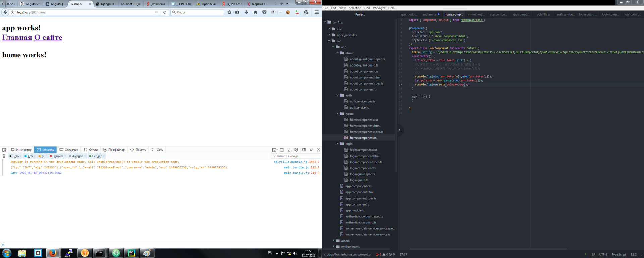This screenshot has width=644, height=258.
Task: Click the cookie extension icon
Action: (x=288, y=12)
